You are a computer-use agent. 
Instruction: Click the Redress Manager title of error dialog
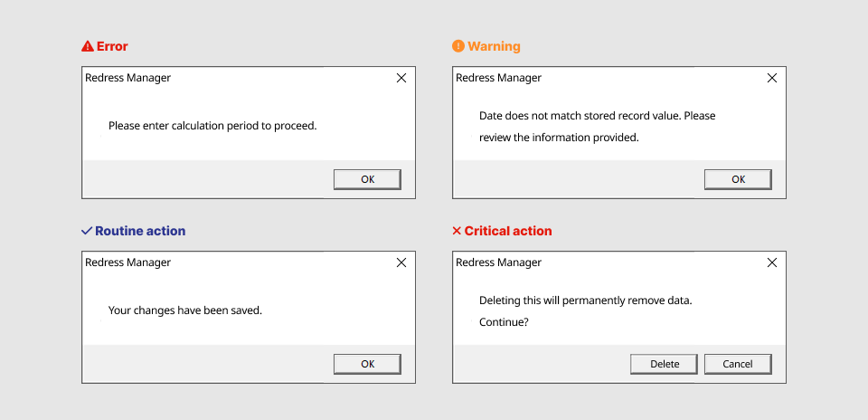127,78
